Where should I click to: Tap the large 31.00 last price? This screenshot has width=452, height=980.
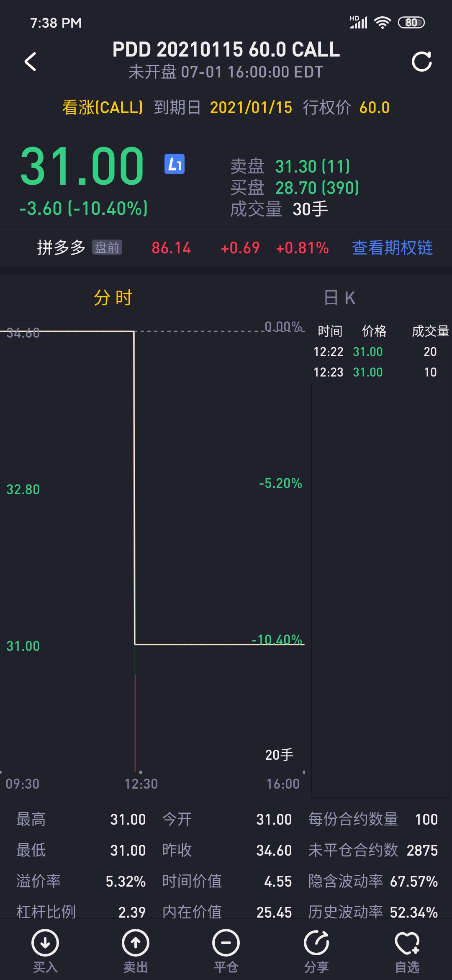point(82,166)
